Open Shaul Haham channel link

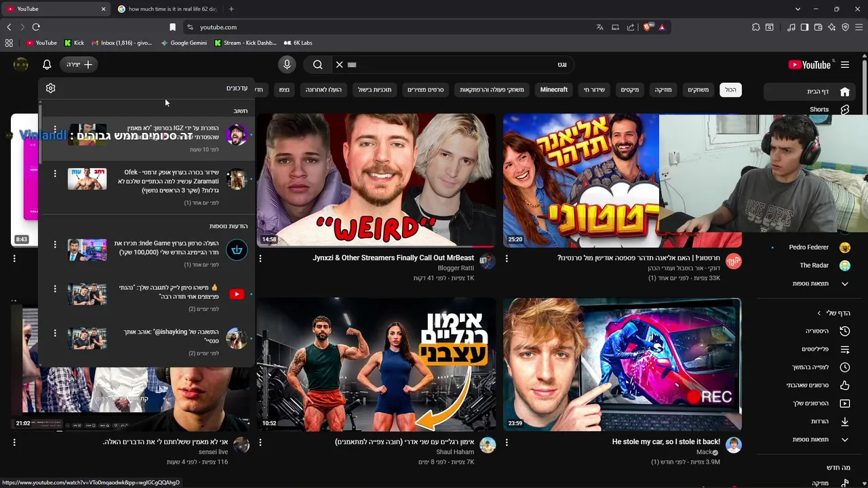tap(455, 452)
